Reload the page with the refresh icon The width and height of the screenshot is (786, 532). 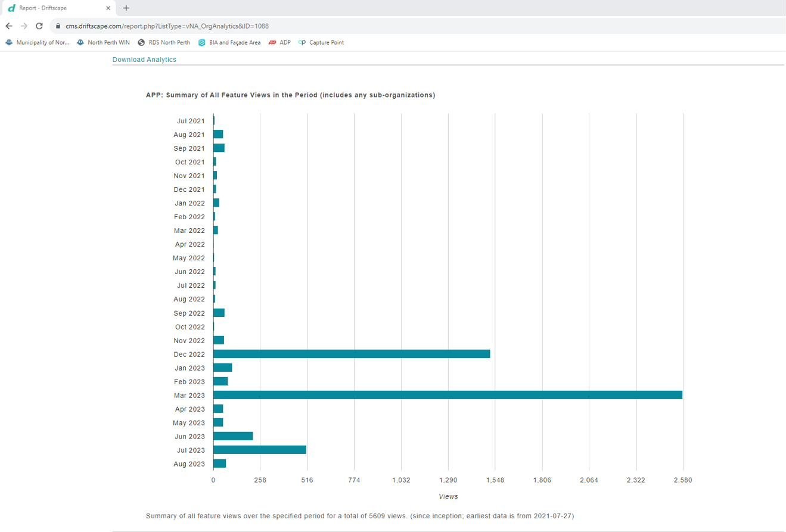(39, 26)
